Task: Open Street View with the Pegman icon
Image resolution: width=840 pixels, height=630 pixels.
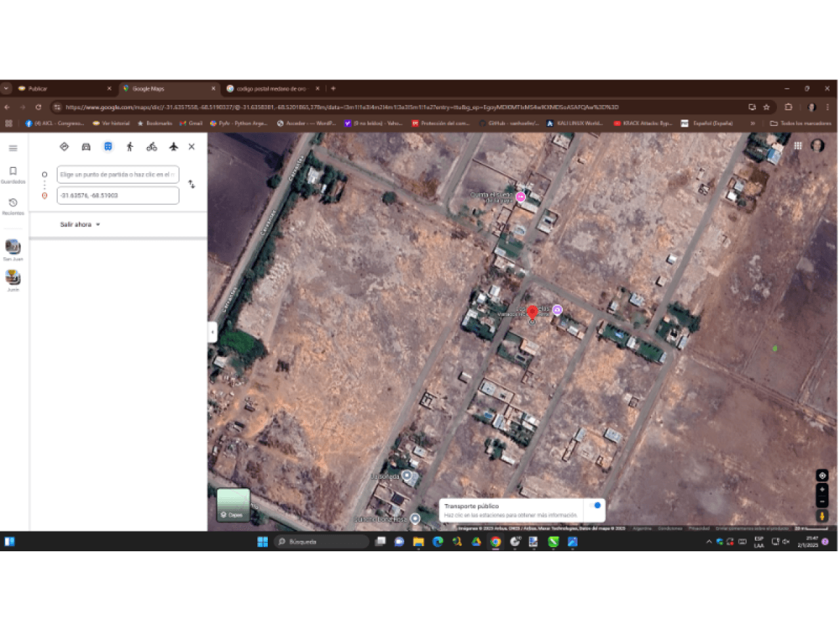Action: point(822,516)
